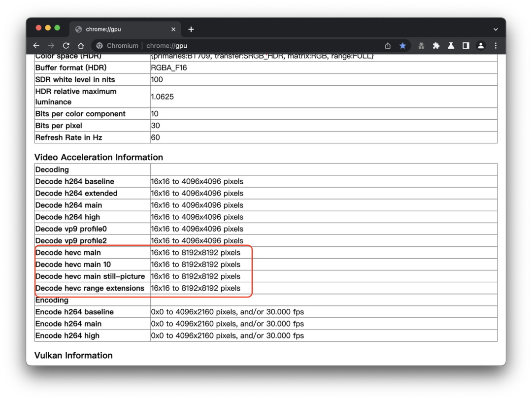Viewport: 532px width, 400px height.
Task: Click Decode vp9 profile0 label
Action: click(71, 229)
